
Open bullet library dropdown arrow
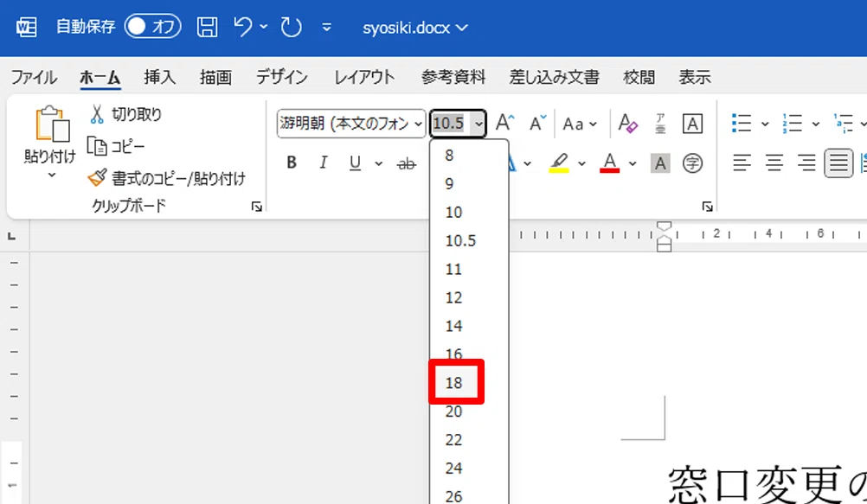click(765, 124)
